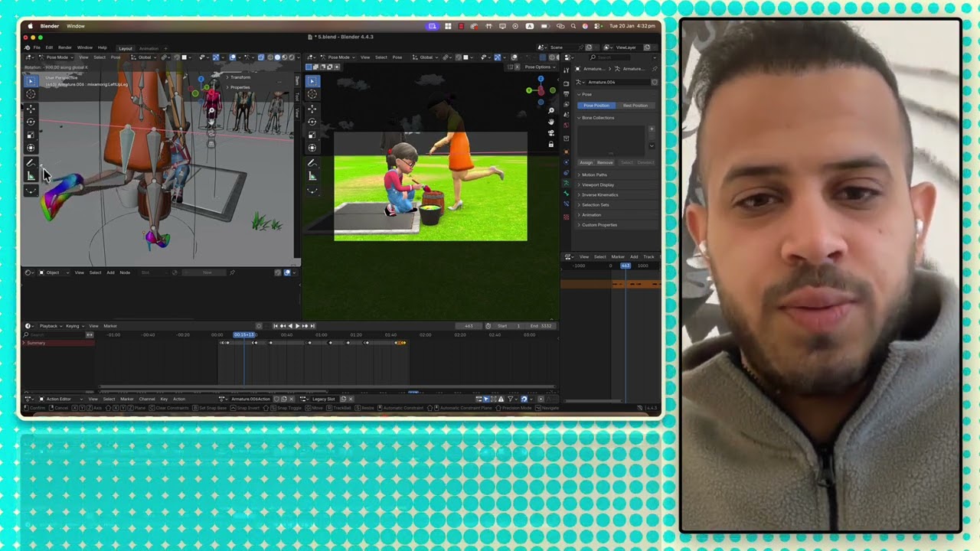
Task: Click the camera view icon in the viewport
Action: tap(551, 132)
